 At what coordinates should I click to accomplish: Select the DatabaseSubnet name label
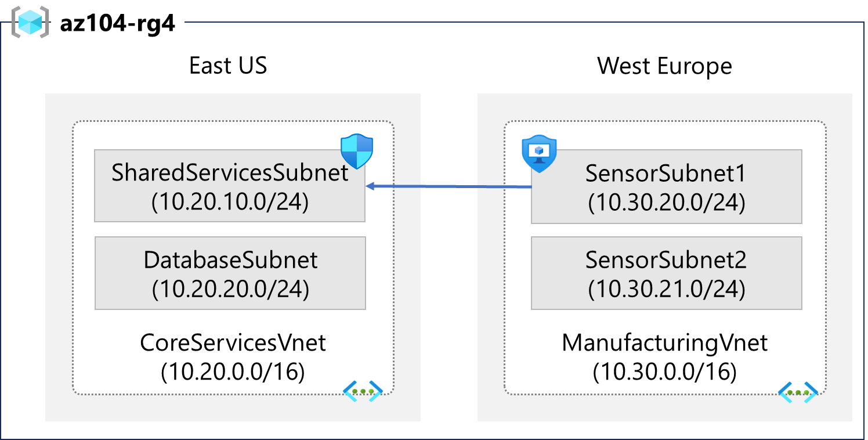[x=230, y=260]
